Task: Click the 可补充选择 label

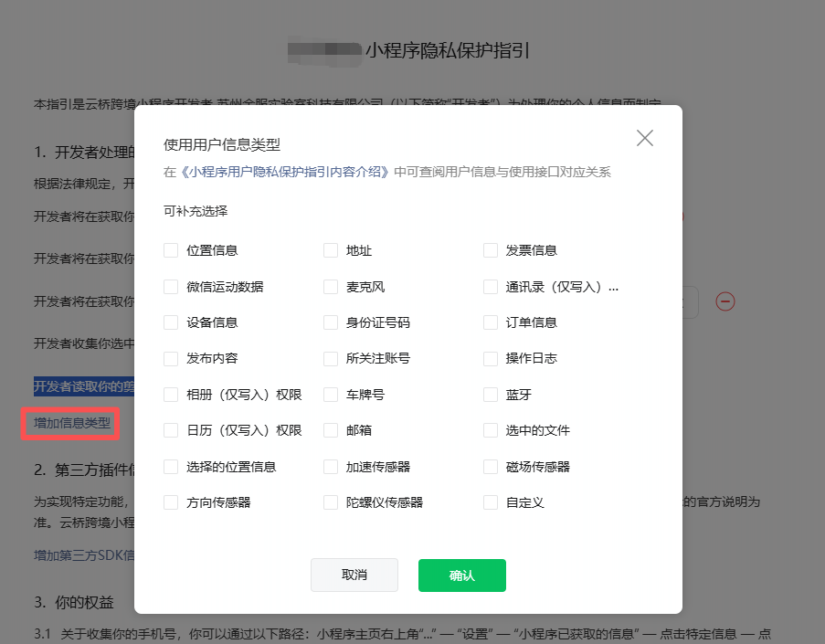Action: [x=196, y=212]
